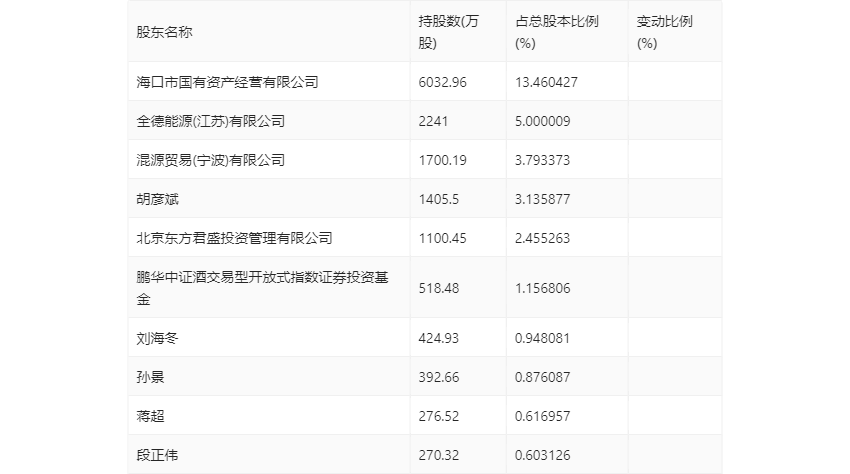Click percentage value 5.000009
The width and height of the screenshot is (850, 474).
point(543,121)
